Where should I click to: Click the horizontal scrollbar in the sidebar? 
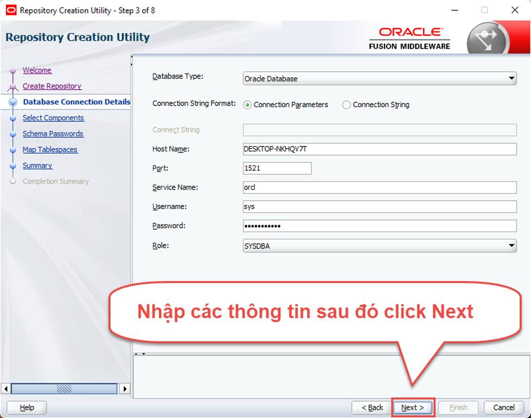65,388
